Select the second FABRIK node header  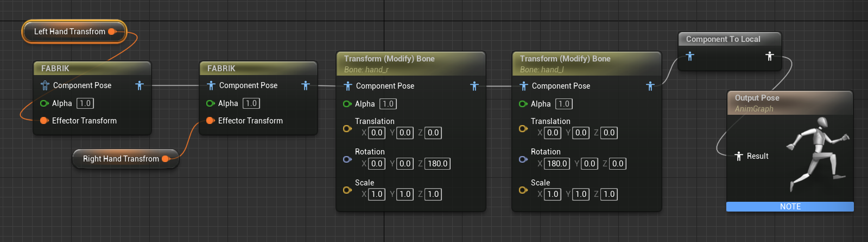pos(258,69)
